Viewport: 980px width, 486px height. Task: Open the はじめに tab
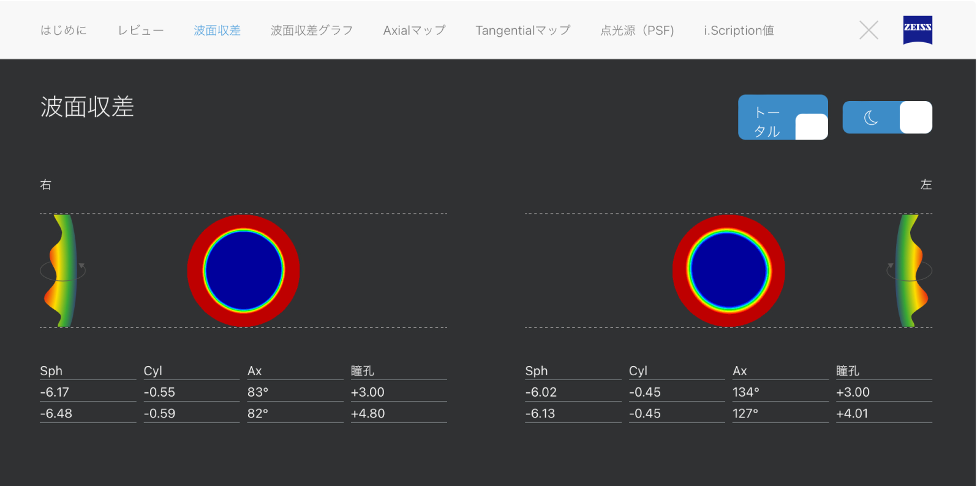[x=64, y=30]
